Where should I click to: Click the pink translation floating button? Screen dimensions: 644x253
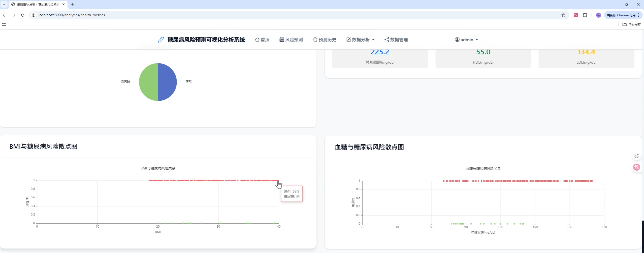pyautogui.click(x=636, y=167)
